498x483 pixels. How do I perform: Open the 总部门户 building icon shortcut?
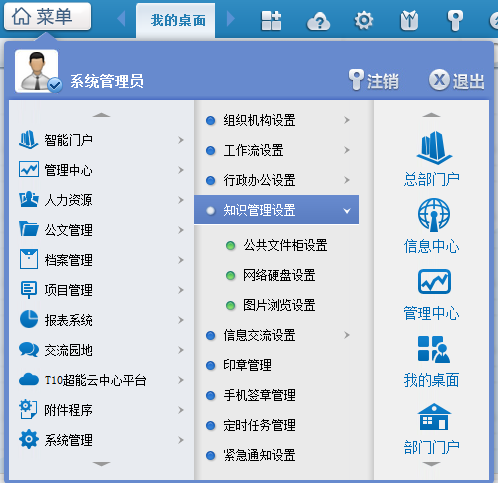coord(434,148)
